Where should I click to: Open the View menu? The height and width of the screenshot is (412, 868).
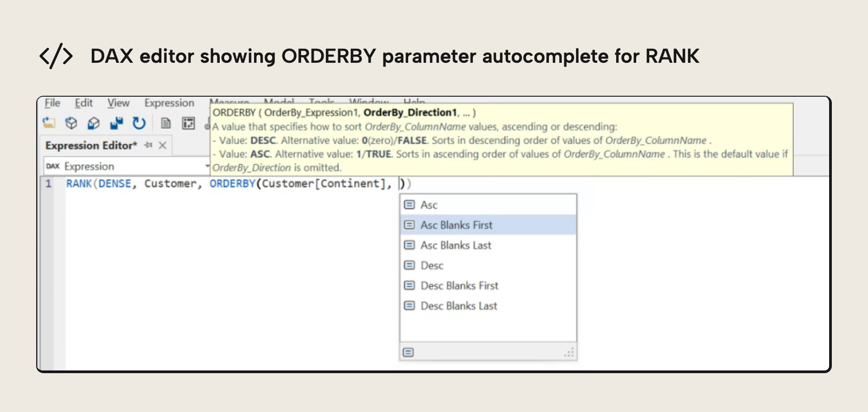118,103
